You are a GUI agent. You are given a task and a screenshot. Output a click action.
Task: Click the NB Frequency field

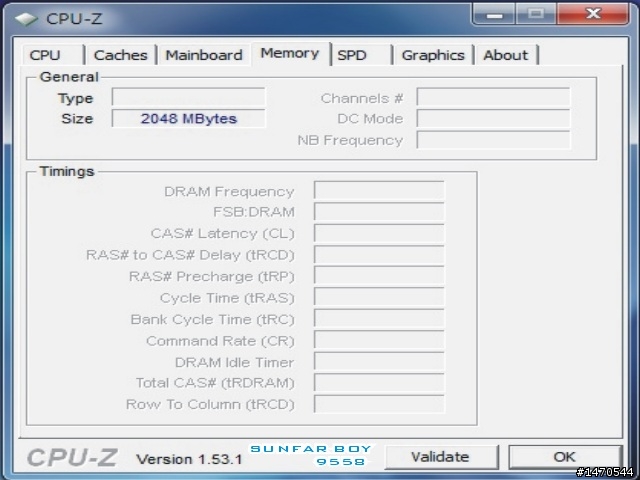tap(493, 140)
